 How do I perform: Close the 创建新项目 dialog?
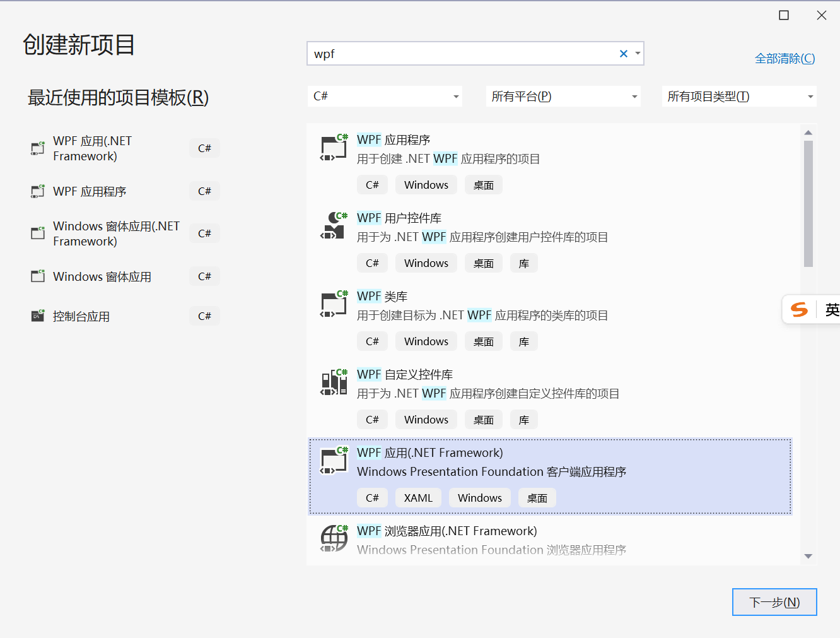[821, 15]
